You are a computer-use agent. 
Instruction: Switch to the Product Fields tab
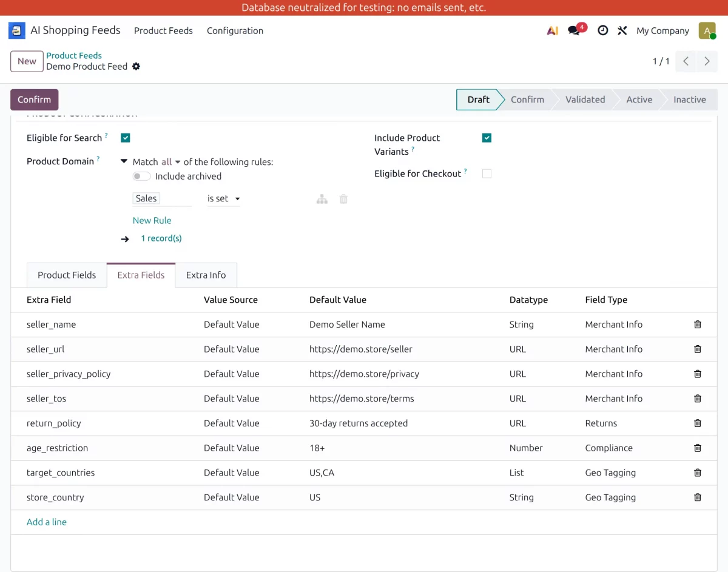tap(67, 275)
